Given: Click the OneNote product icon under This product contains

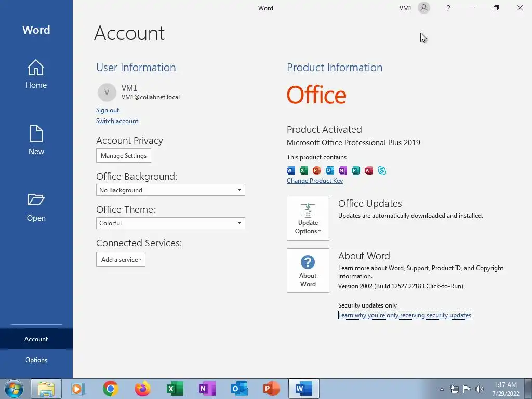Looking at the screenshot, I should (343, 170).
